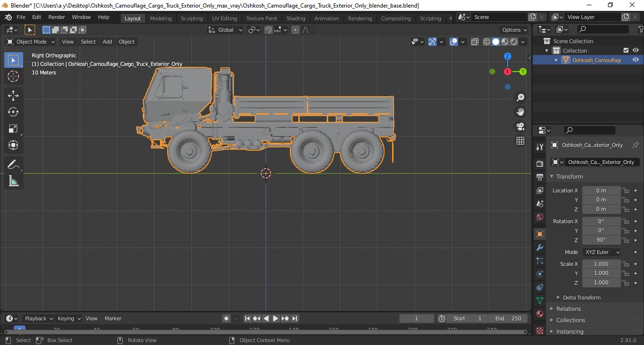Open the File menu
Image resolution: width=644 pixels, height=345 pixels.
(21, 17)
